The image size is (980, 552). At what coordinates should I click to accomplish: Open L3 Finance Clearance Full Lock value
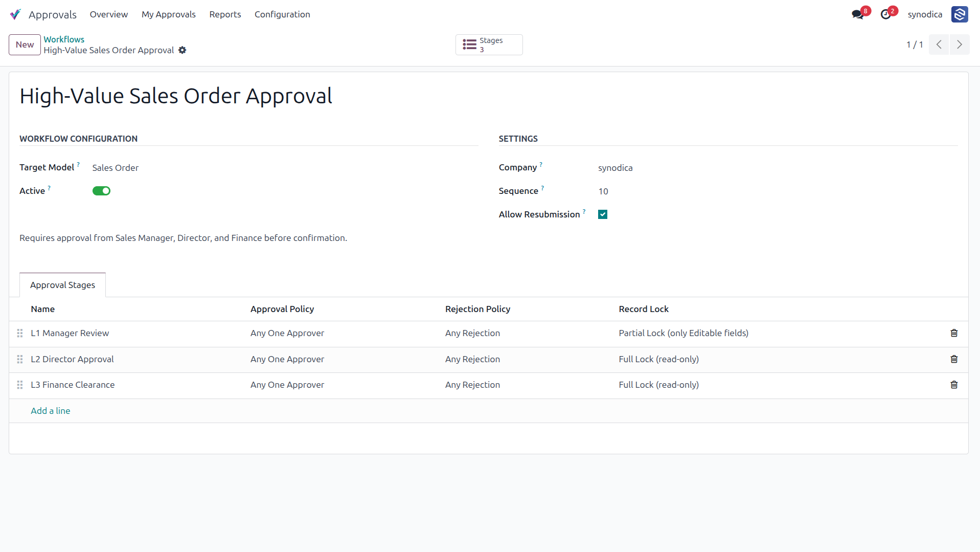658,385
